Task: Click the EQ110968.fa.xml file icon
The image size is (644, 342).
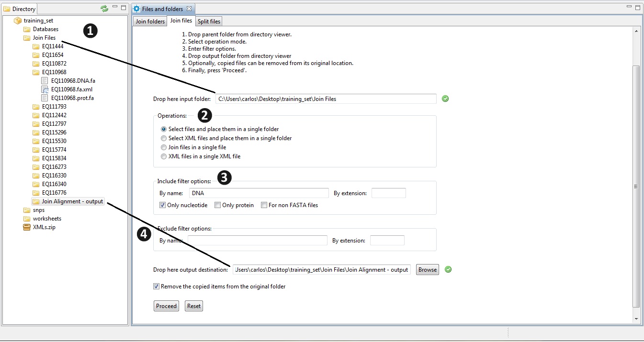Action: tap(45, 89)
